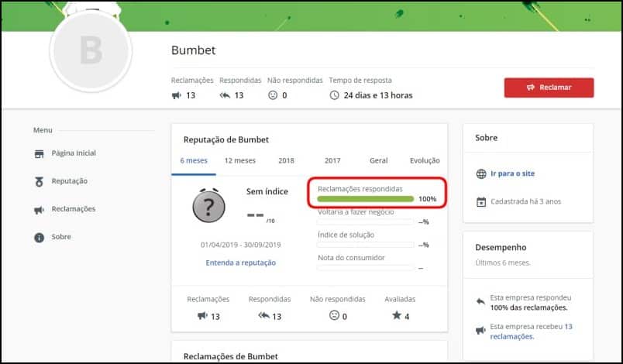Click the Nota do consumidor bar
Viewport: 623px width, 364px height.
point(365,268)
